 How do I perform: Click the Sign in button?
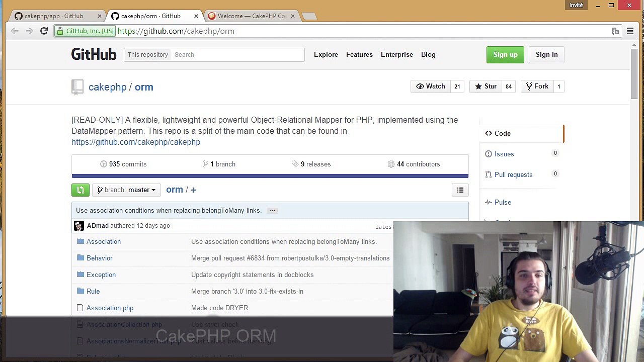pyautogui.click(x=546, y=54)
